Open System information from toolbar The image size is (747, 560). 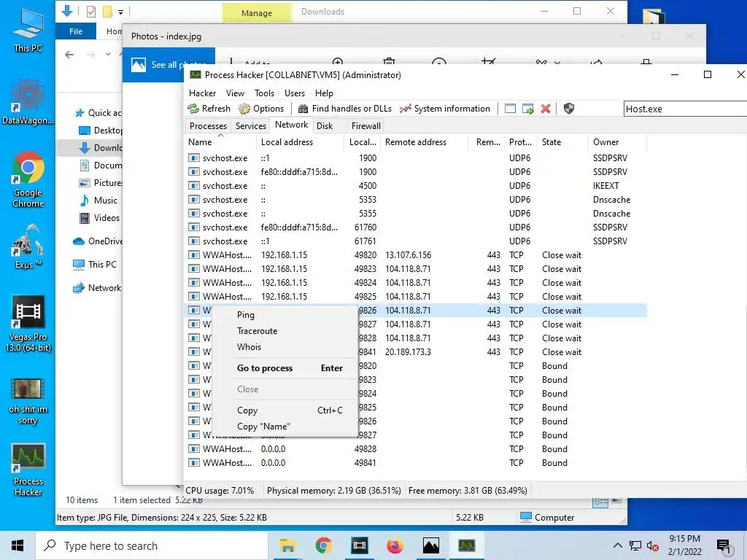(x=444, y=109)
